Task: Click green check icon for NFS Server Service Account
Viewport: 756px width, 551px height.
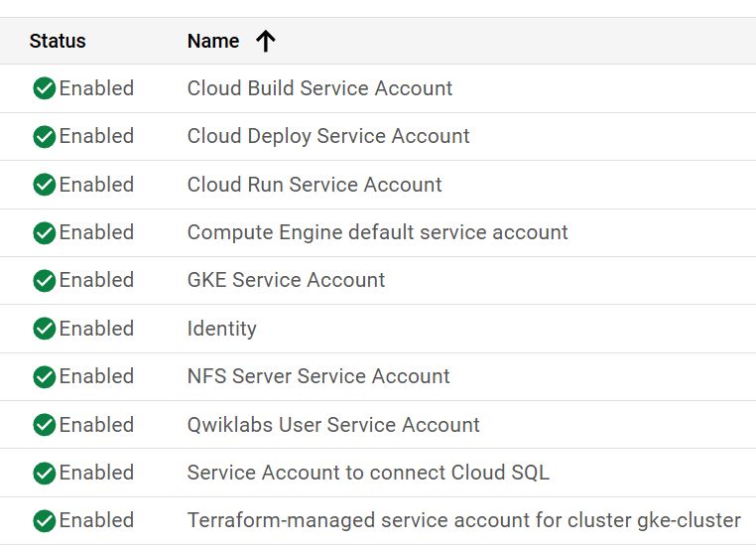Action: (x=45, y=377)
